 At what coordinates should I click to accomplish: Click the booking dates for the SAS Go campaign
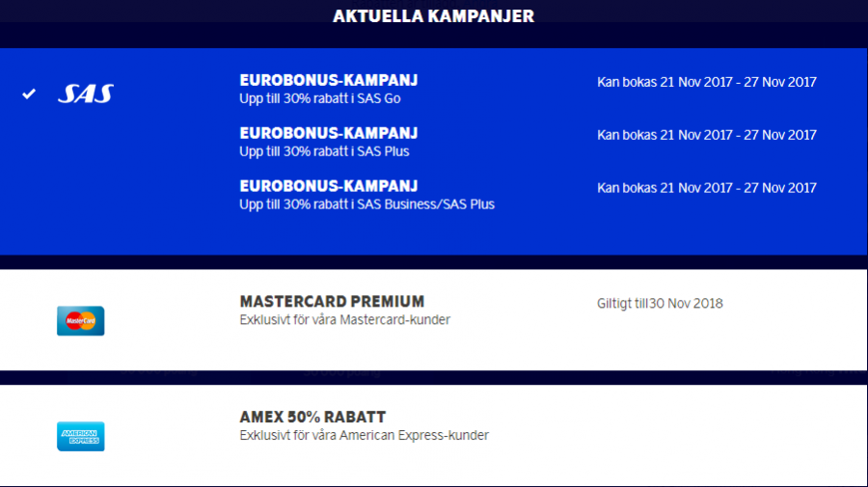point(706,82)
